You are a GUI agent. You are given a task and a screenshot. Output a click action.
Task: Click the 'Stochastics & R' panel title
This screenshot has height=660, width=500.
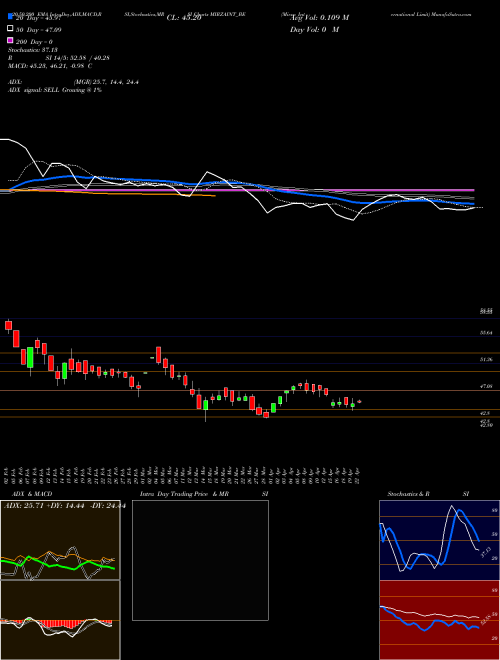point(409,494)
